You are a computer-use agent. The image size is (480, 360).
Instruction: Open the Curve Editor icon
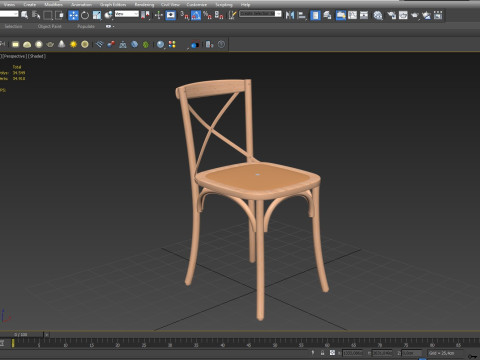(x=352, y=15)
